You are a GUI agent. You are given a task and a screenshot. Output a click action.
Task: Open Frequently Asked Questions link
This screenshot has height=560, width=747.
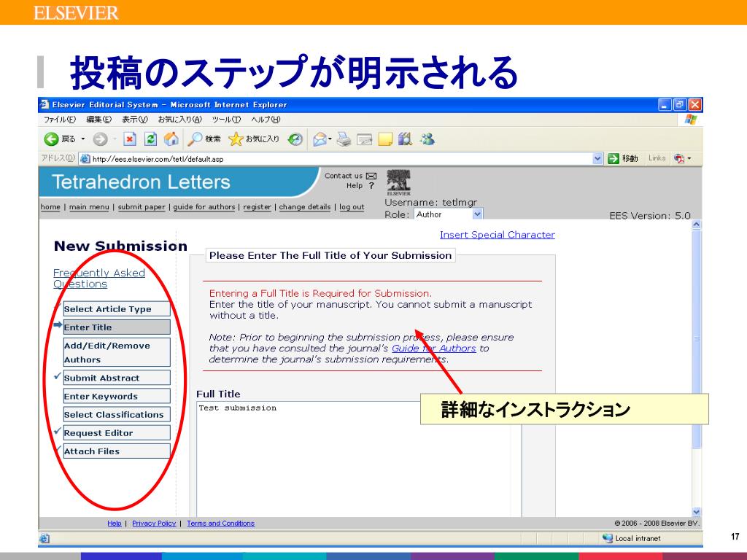click(99, 279)
